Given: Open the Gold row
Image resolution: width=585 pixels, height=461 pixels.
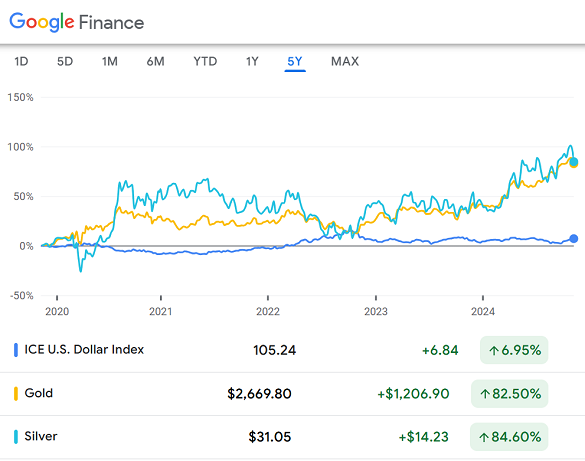Looking at the screenshot, I should pyautogui.click(x=292, y=393).
